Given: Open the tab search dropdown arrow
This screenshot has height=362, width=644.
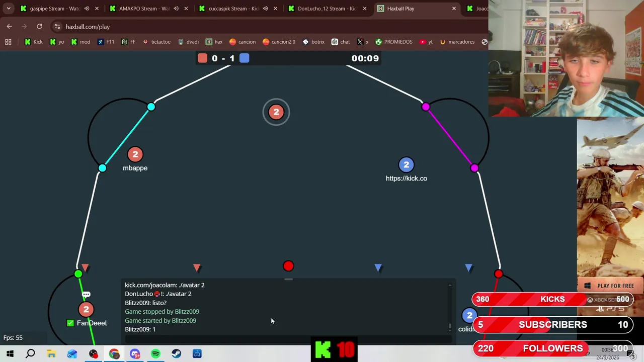Looking at the screenshot, I should coord(9,9).
